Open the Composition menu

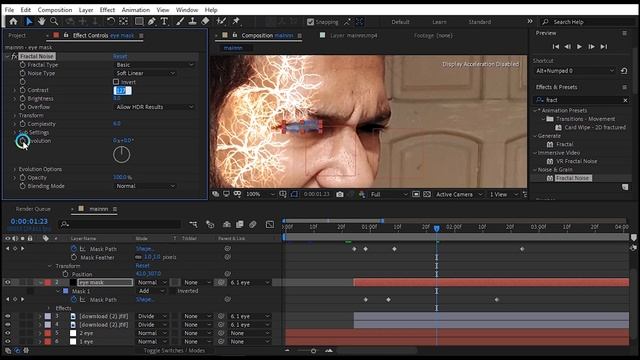55,10
